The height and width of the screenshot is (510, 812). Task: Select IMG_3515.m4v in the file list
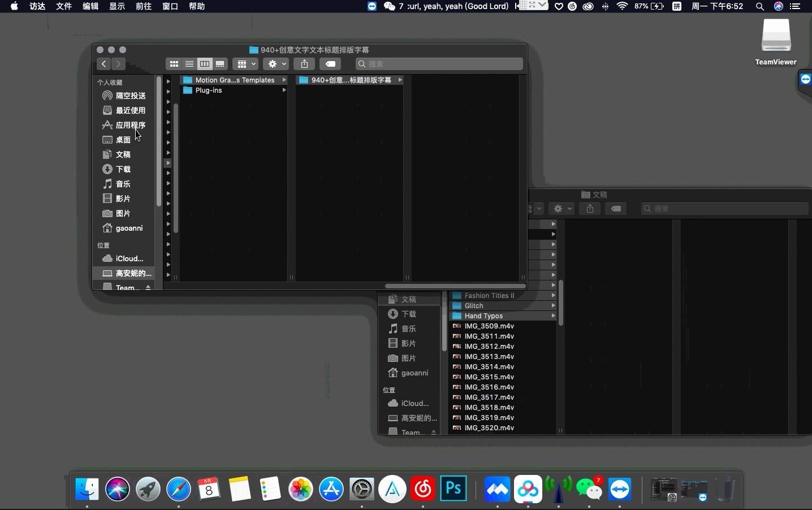click(x=489, y=377)
